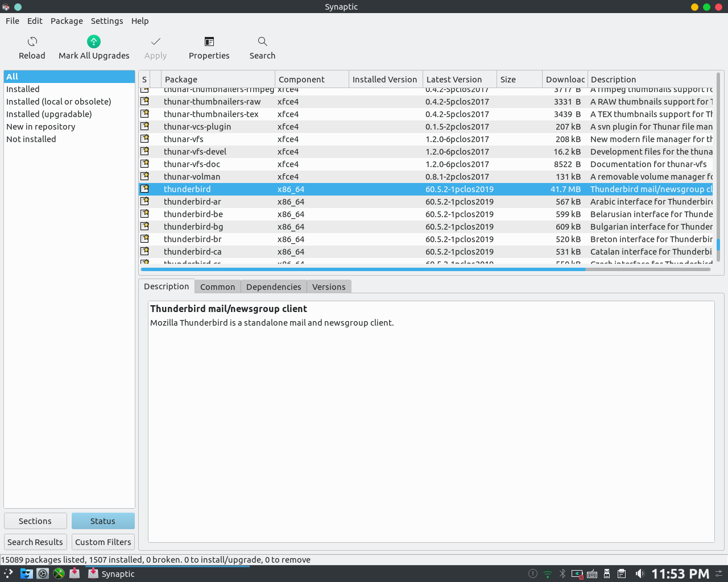Open the battery power tray icon

pyautogui.click(x=577, y=574)
